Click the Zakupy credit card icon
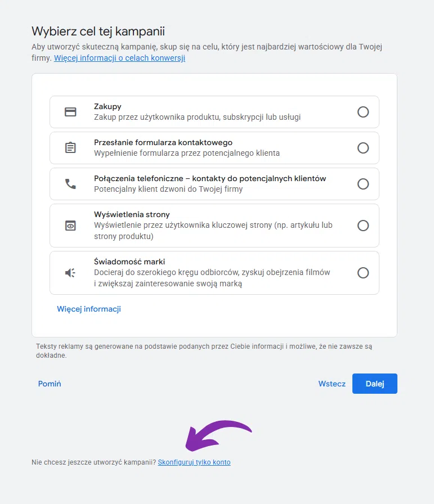434x504 pixels. pyautogui.click(x=70, y=112)
